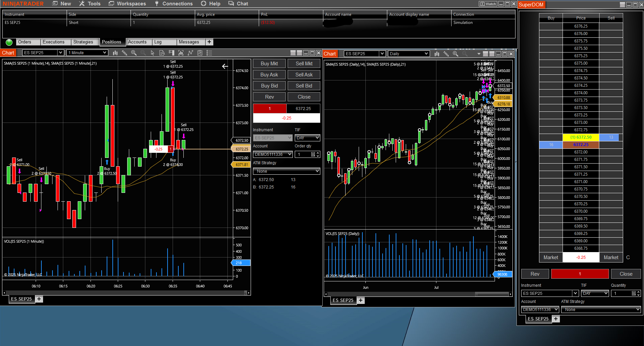Open ATM Strategy None dropdown in Chart Trader

(x=287, y=171)
